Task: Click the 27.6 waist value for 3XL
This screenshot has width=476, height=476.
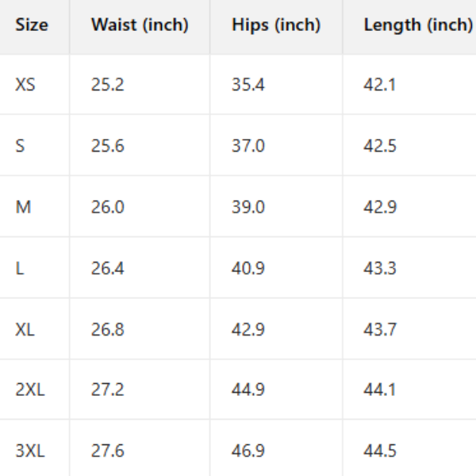Action: pyautogui.click(x=108, y=451)
